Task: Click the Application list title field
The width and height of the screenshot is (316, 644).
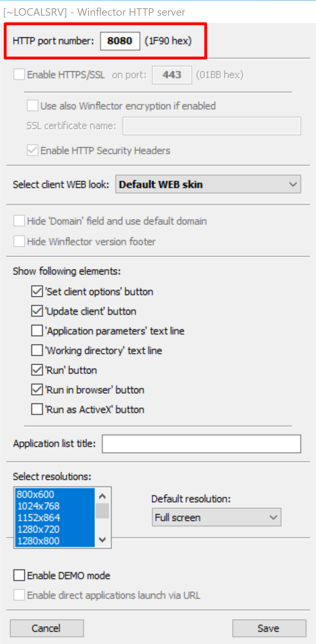Action: [201, 444]
